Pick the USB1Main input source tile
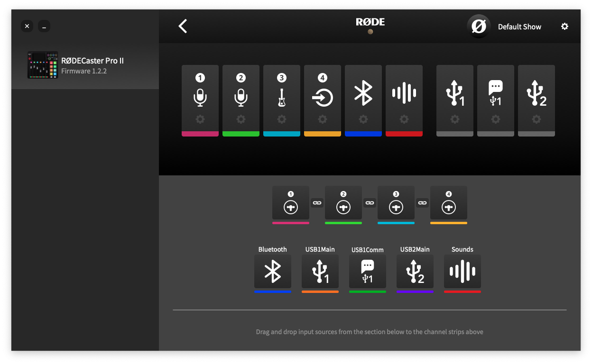 pyautogui.click(x=320, y=272)
